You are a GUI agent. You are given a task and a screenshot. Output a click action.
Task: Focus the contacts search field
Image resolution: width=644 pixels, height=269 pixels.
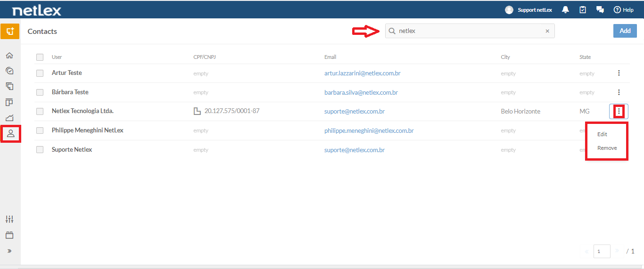[470, 31]
